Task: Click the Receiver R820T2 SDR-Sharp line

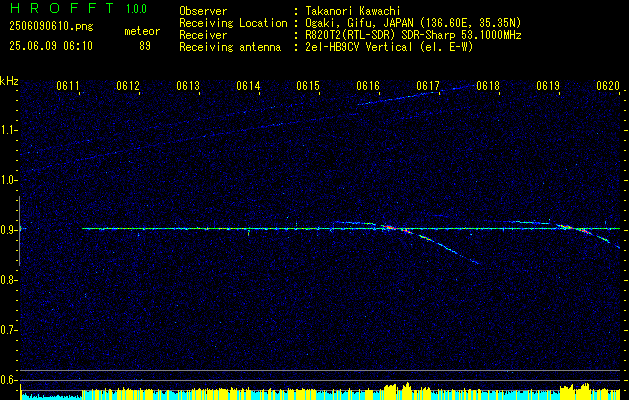Action: [x=413, y=35]
